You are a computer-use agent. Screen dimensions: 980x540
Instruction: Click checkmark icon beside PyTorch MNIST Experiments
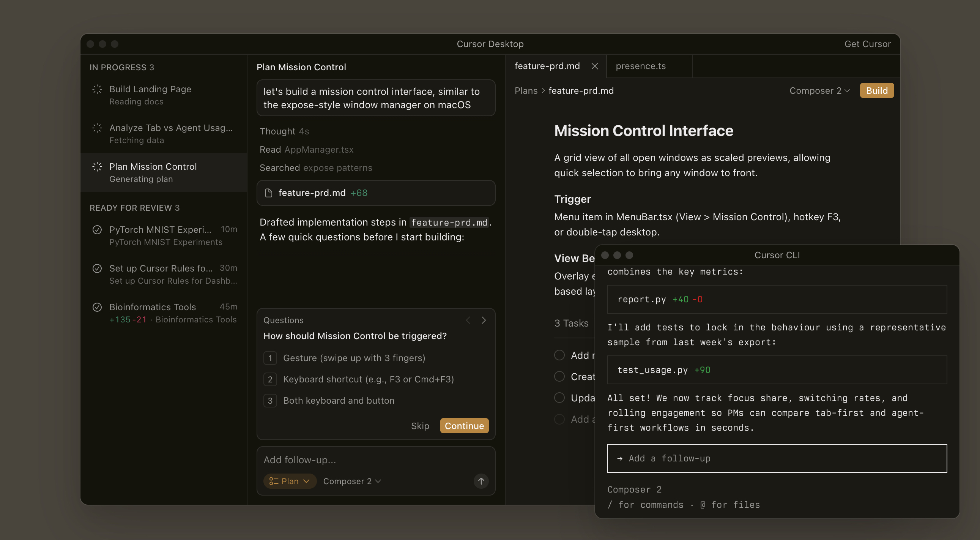(x=97, y=229)
